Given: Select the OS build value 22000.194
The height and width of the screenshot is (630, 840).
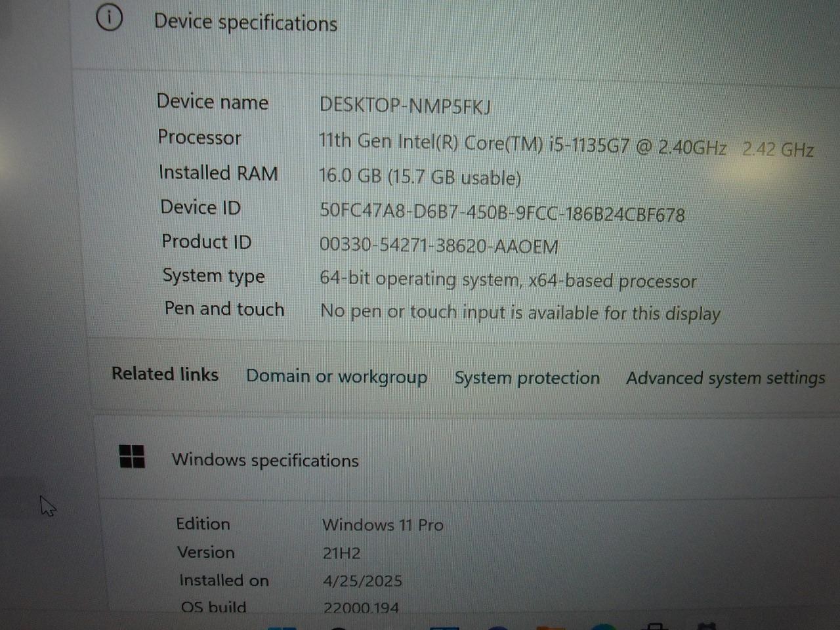Looking at the screenshot, I should pos(361,608).
